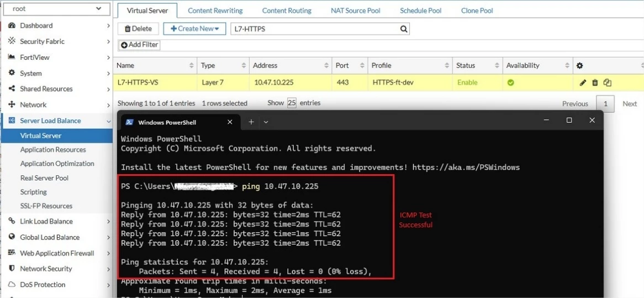644x298 pixels.
Task: Click the L7-HTTPS search input field
Action: click(x=315, y=29)
